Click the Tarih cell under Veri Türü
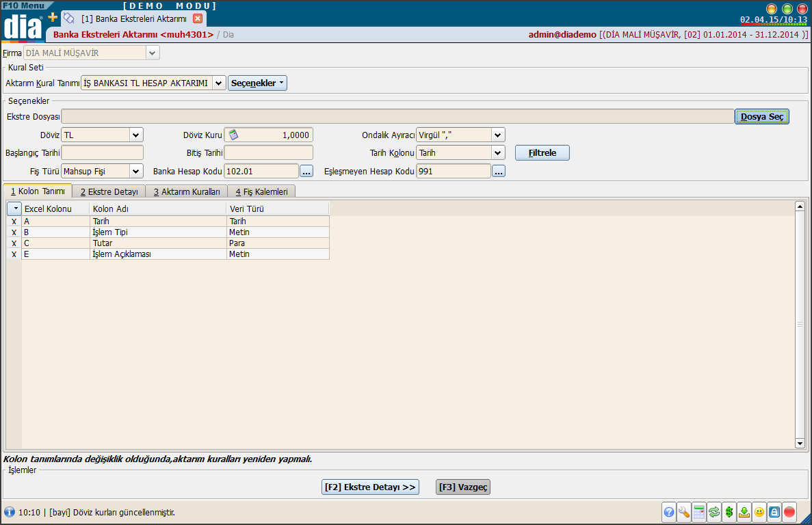 278,221
